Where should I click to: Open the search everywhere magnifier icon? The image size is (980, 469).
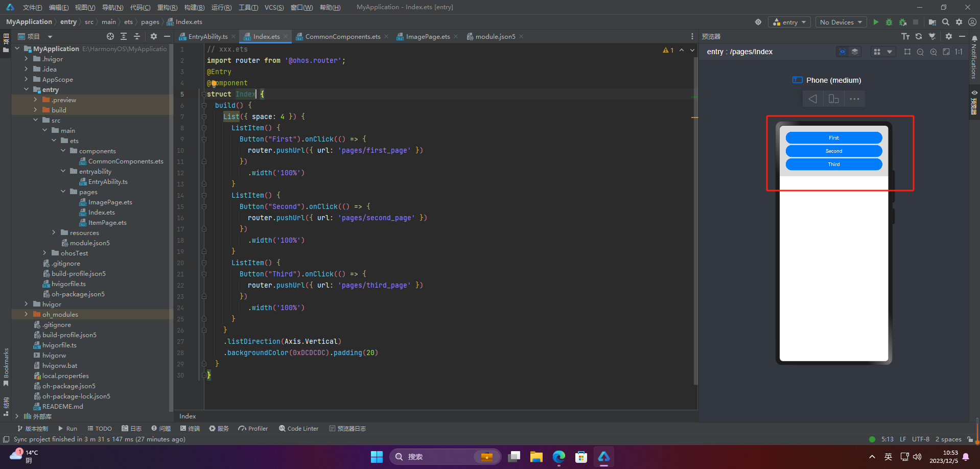946,22
